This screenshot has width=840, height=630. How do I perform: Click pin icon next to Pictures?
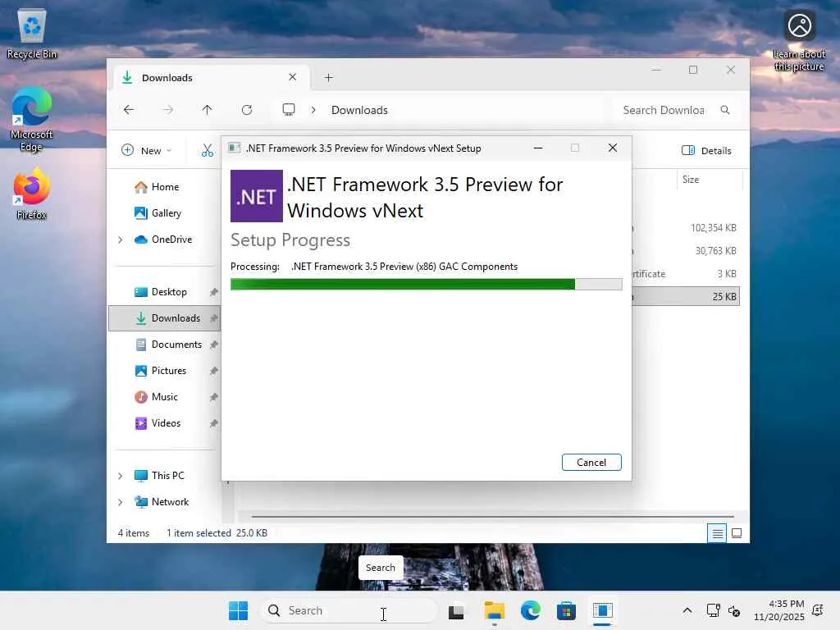[x=214, y=371]
